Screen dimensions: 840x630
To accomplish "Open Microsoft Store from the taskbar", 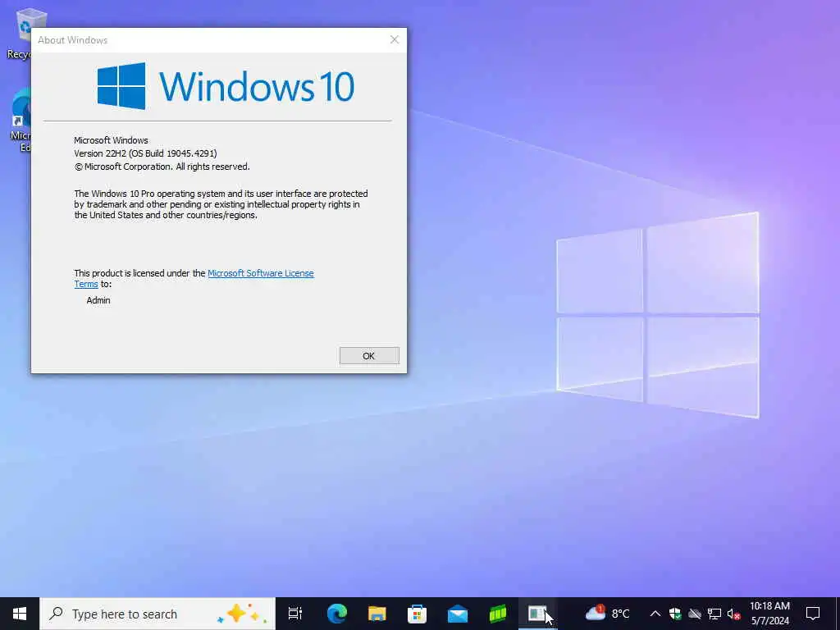I will [x=417, y=614].
